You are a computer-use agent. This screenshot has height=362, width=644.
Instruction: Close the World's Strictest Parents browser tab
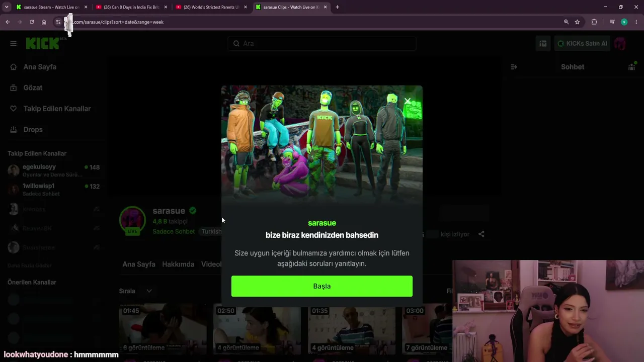[246, 7]
